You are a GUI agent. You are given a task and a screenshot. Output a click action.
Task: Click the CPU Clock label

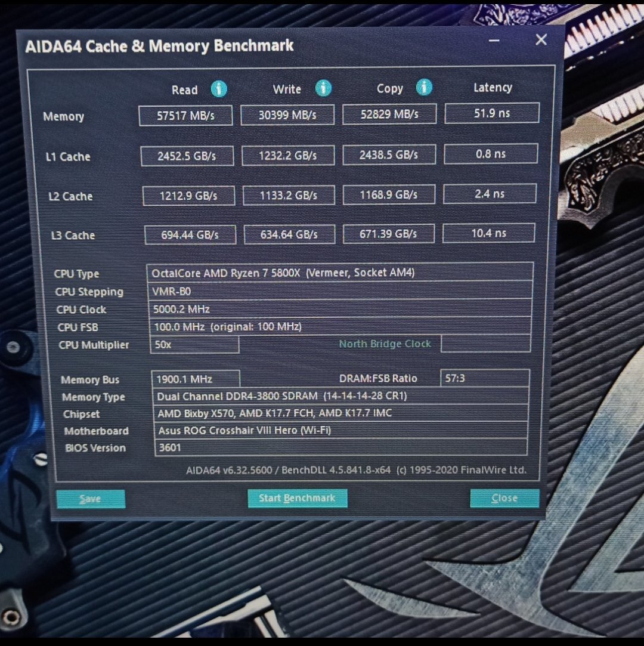tap(81, 310)
